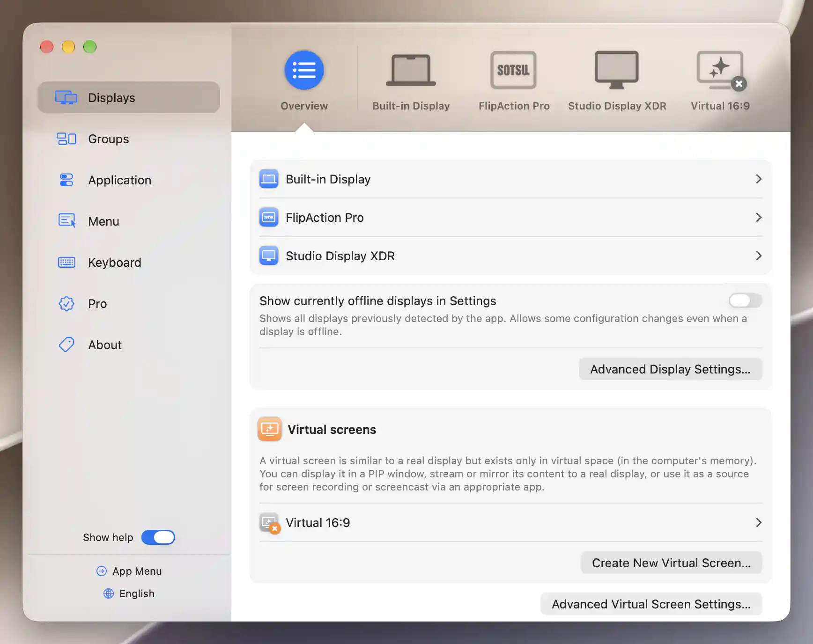Switch to the Overview tab label

click(x=304, y=106)
